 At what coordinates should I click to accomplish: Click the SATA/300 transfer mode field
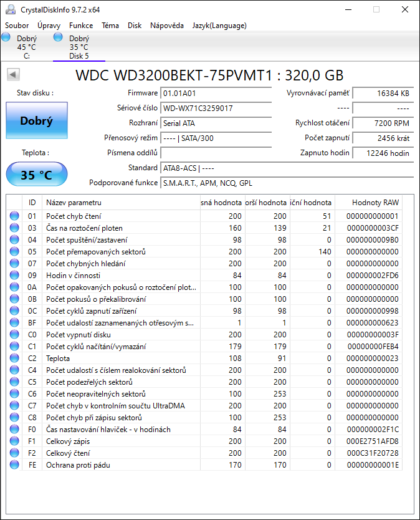pos(216,138)
